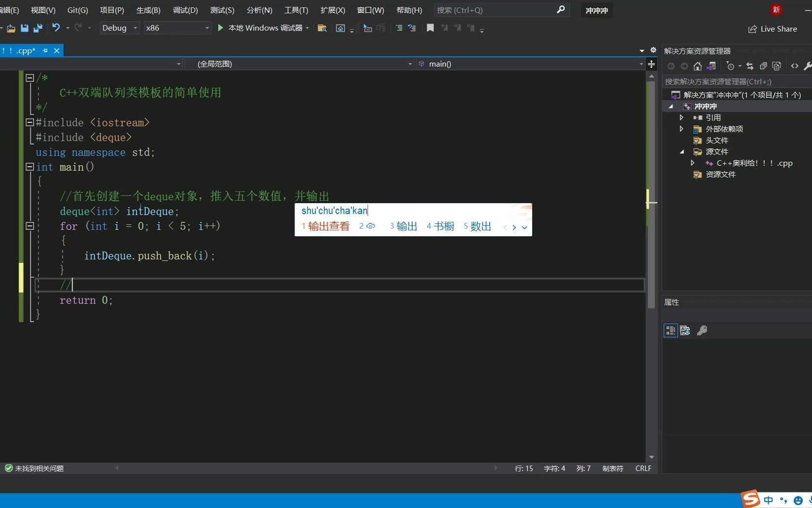The height and width of the screenshot is (508, 812).
Task: Expand the 外部依赖项 tree node
Action: pos(681,129)
